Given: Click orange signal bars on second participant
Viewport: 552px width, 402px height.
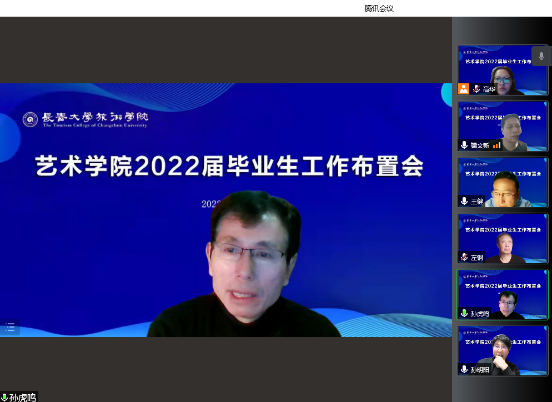Looking at the screenshot, I should point(497,145).
